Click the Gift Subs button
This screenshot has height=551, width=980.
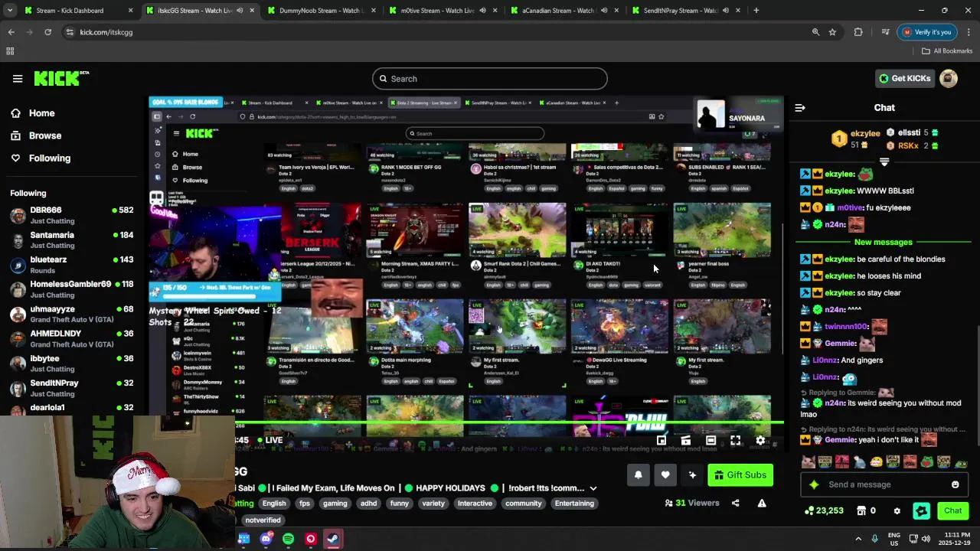point(740,474)
